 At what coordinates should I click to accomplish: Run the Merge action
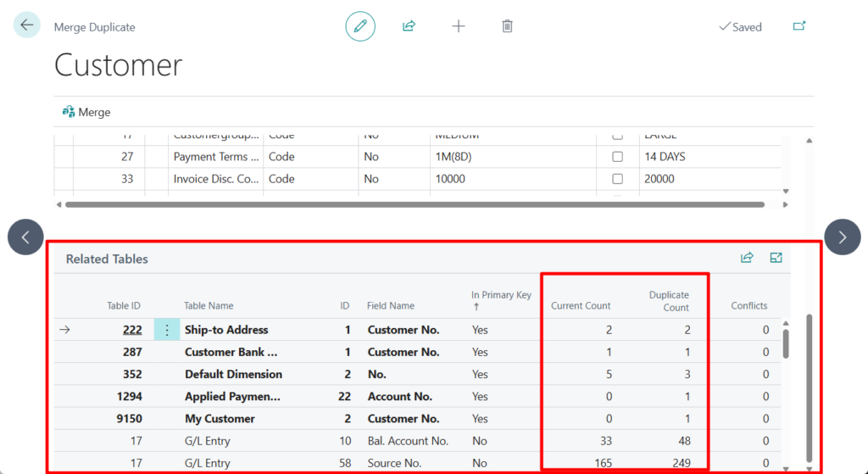pos(86,112)
